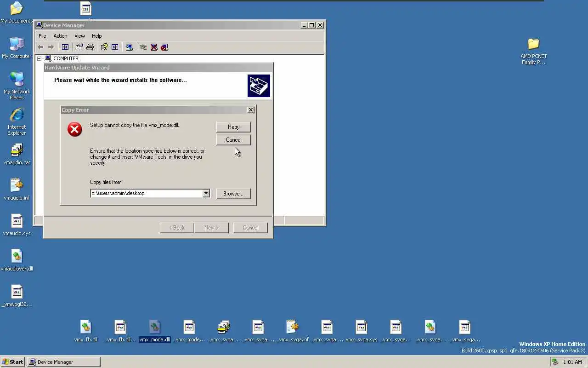Collapse the COMPUTER tree node
The height and width of the screenshot is (368, 588).
pyautogui.click(x=40, y=58)
